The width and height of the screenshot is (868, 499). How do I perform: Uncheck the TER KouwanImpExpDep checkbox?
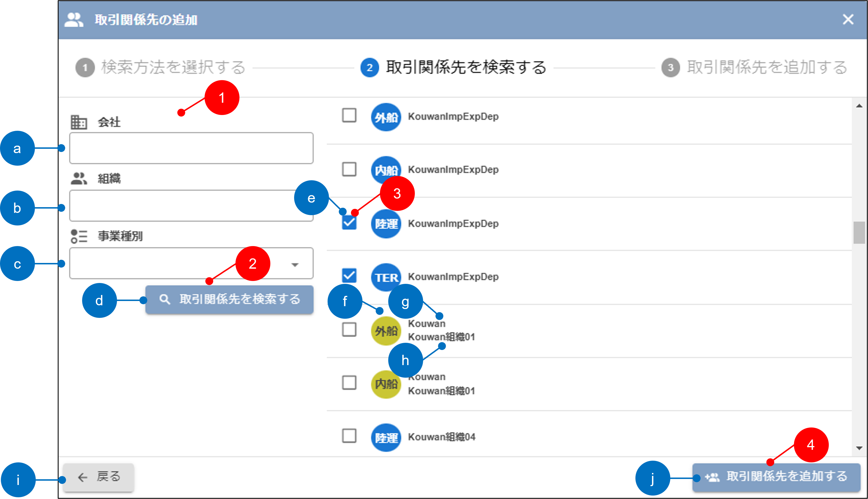[x=349, y=276]
